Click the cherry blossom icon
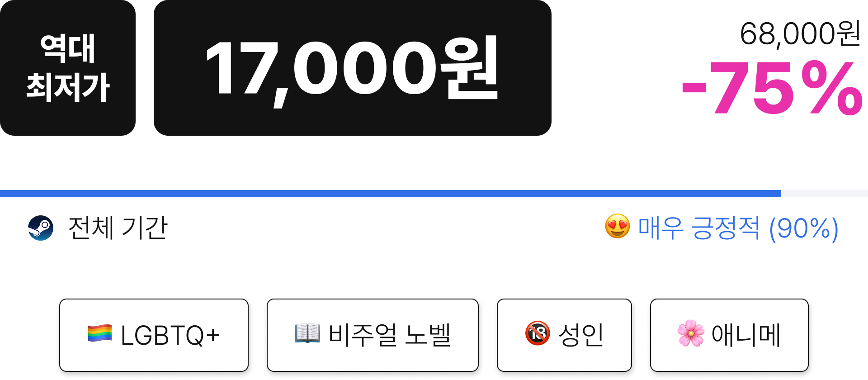Viewport: 868px width, 380px height. click(691, 333)
